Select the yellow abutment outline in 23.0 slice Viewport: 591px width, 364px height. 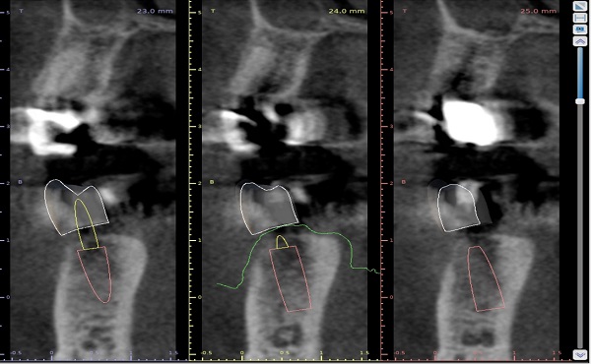click(x=86, y=224)
